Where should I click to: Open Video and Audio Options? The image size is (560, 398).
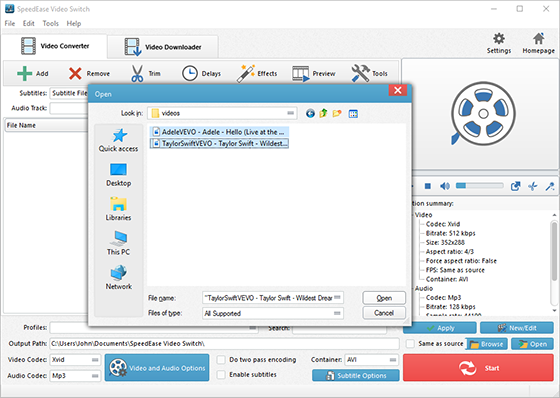157,368
